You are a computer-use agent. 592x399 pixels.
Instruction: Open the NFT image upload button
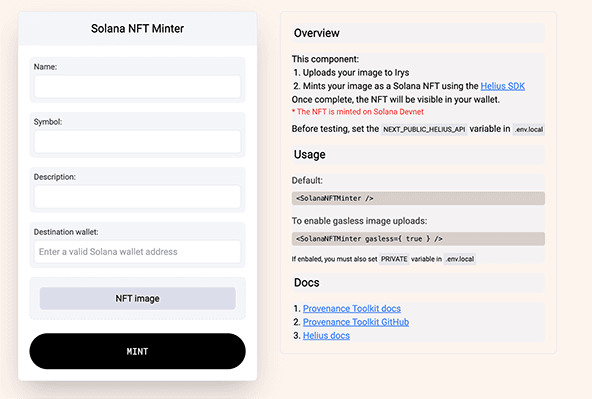(137, 299)
